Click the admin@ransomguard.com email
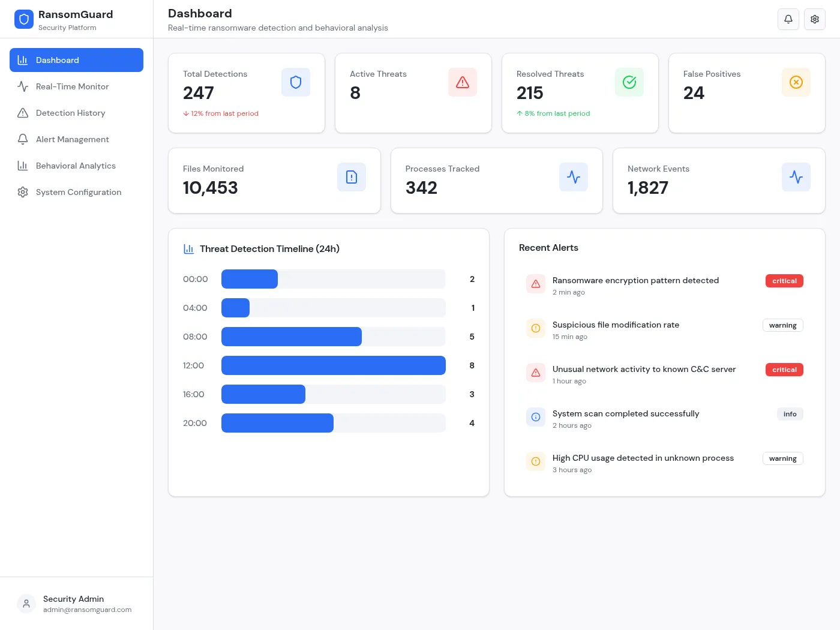840x630 pixels. (87, 610)
